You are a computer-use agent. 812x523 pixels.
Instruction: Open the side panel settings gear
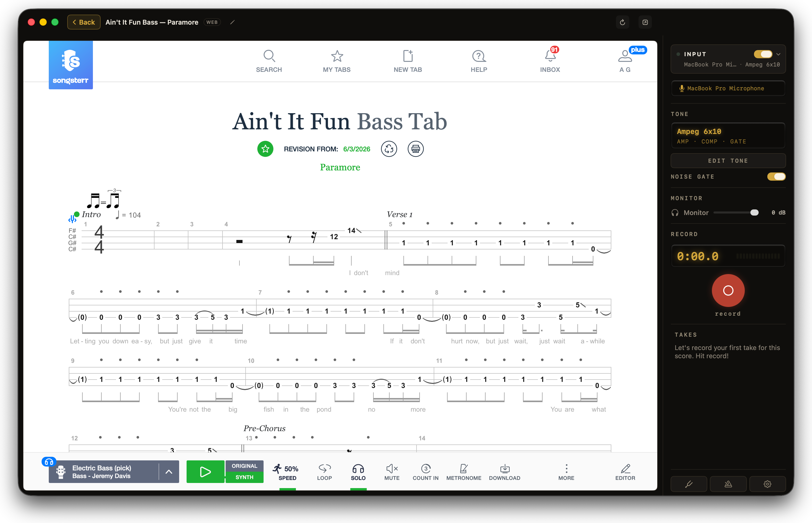click(768, 484)
